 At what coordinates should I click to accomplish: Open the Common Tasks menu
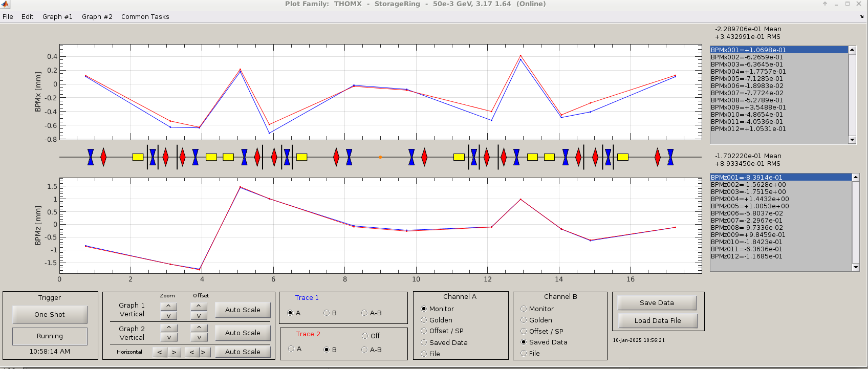coord(145,17)
